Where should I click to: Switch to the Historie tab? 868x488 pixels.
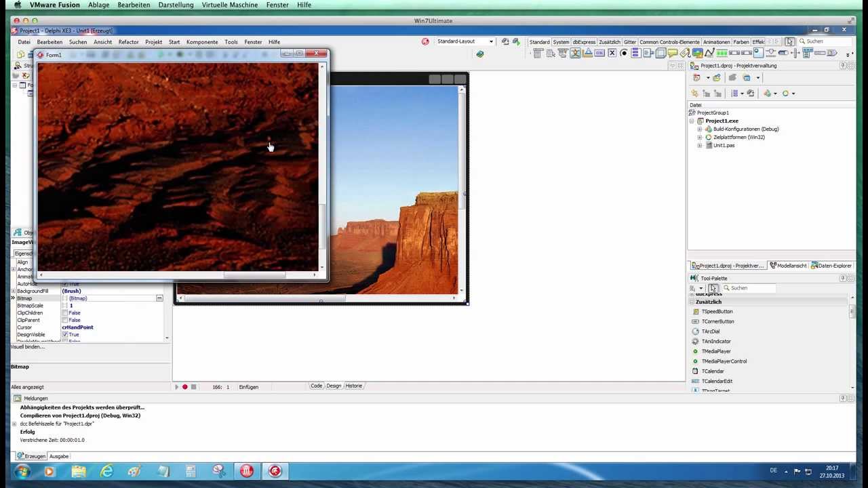coord(353,386)
